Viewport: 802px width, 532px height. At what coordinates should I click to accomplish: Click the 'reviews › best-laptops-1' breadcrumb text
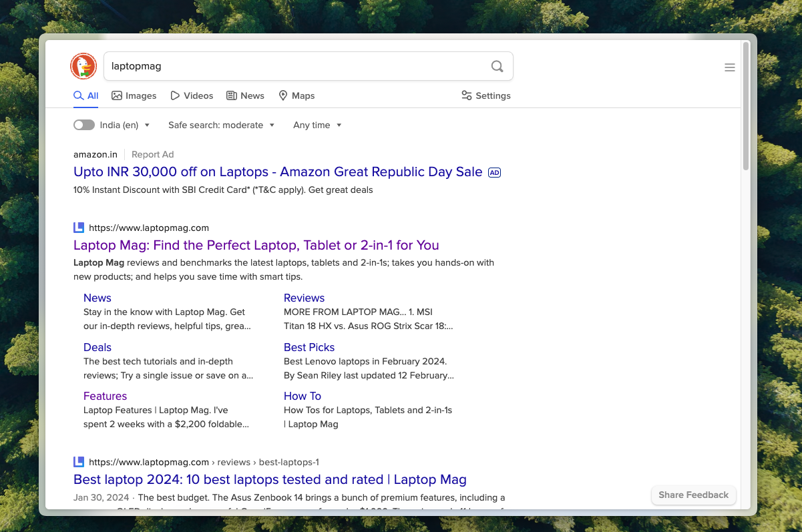pyautogui.click(x=268, y=462)
